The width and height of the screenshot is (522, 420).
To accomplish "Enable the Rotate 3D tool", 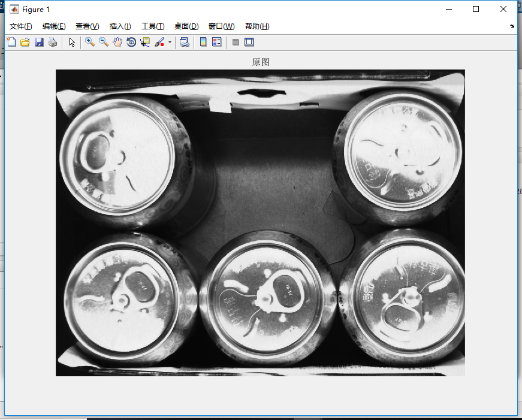I will click(131, 42).
